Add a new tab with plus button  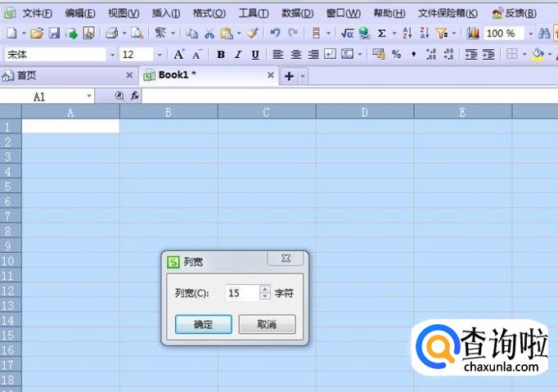pyautogui.click(x=289, y=76)
